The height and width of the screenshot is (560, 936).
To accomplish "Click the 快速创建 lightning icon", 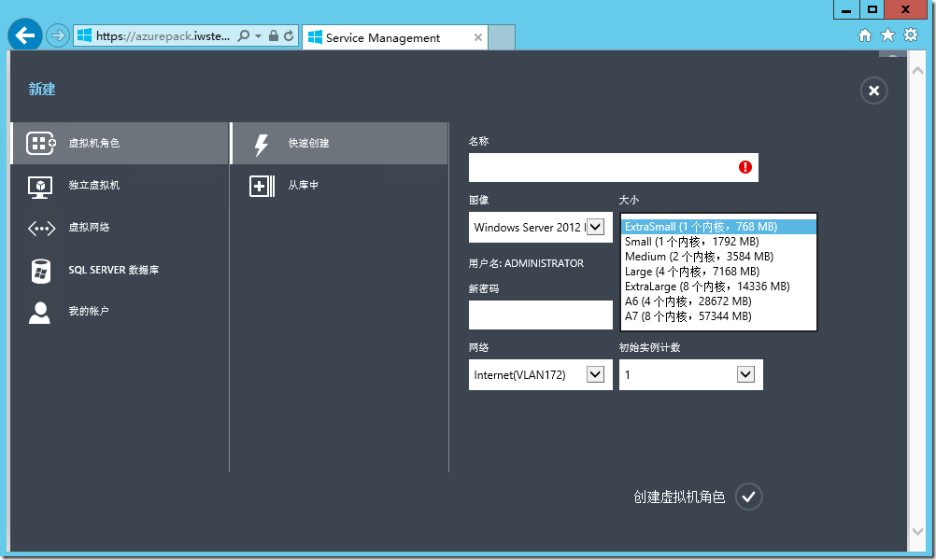I will click(262, 145).
